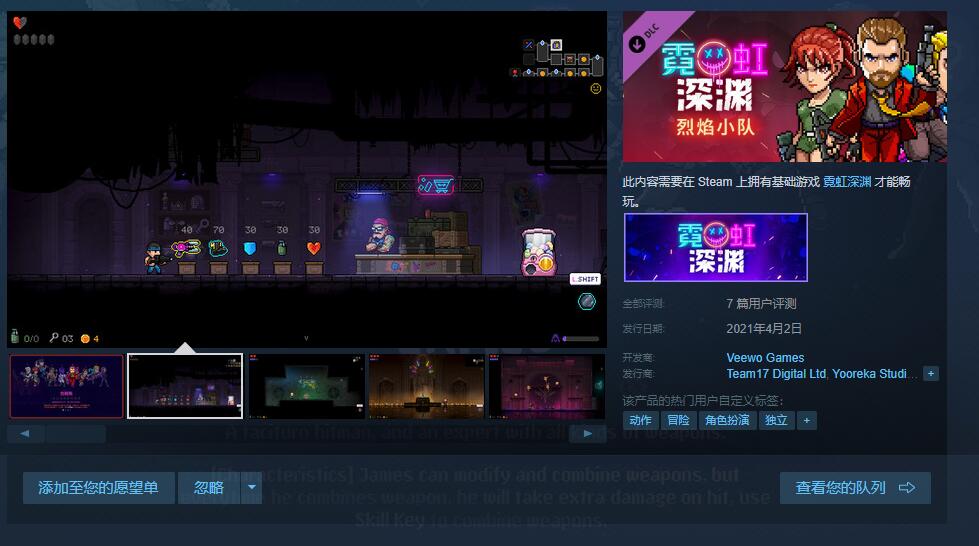Viewport: 979px width, 546px height.
Task: Click the 霓虹深渊 base game banner image
Action: point(716,247)
